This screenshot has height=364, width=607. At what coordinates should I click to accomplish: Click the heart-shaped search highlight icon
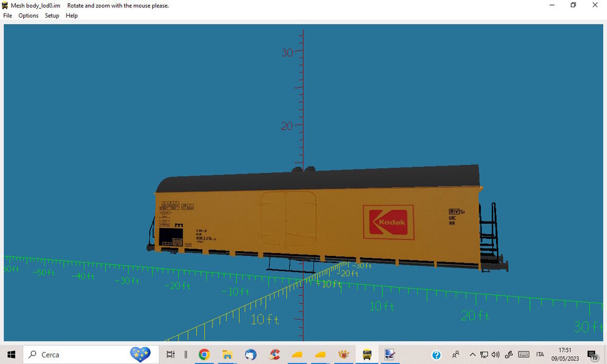click(x=140, y=354)
